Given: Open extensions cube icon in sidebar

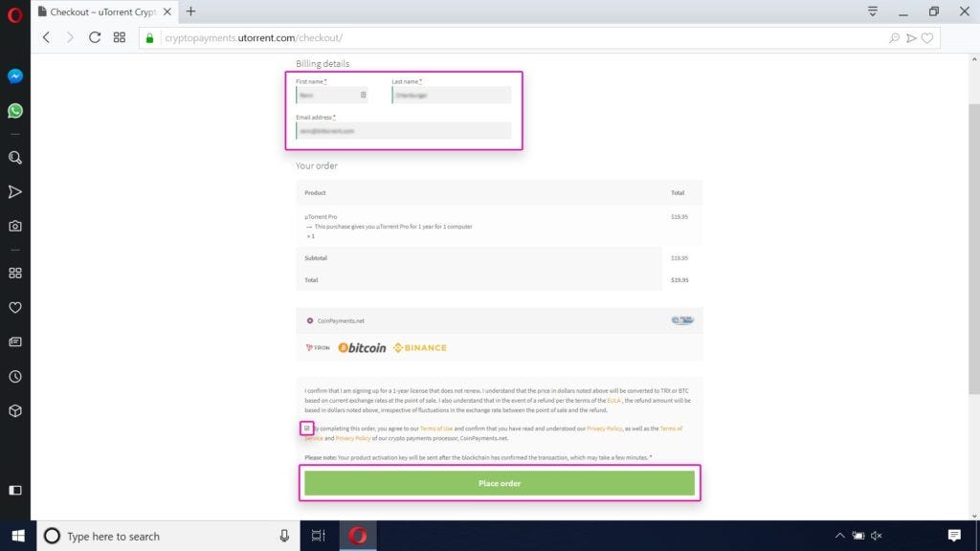Looking at the screenshot, I should [15, 410].
